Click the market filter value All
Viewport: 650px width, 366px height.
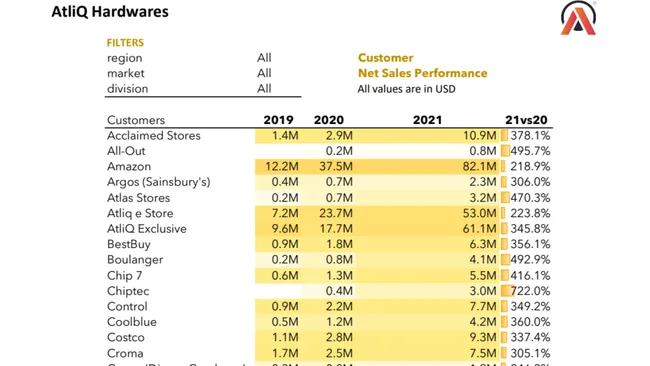pyautogui.click(x=264, y=73)
